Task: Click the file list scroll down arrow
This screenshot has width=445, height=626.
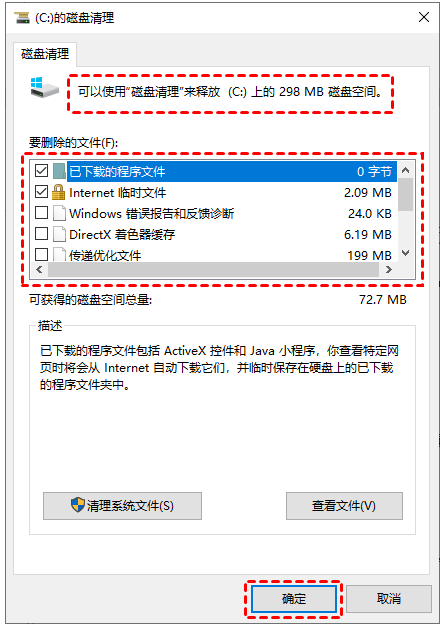Action: click(x=405, y=253)
